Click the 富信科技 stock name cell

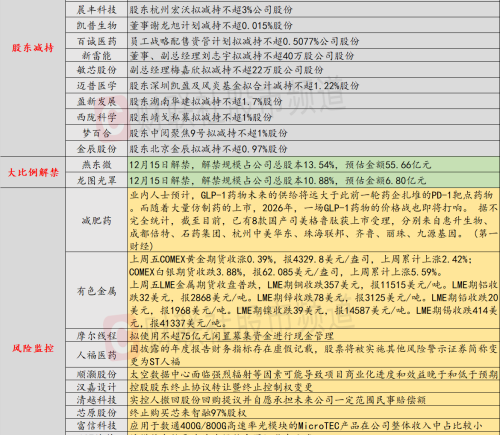97,425
